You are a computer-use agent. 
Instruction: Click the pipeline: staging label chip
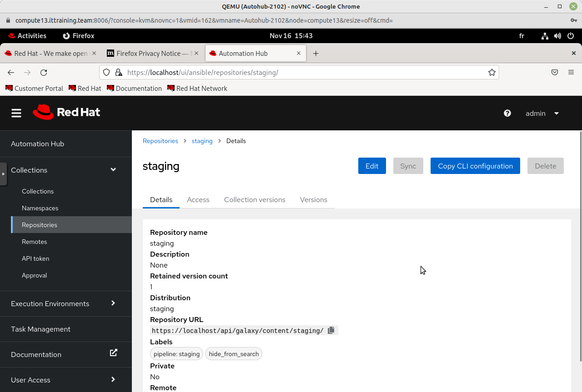pos(176,354)
